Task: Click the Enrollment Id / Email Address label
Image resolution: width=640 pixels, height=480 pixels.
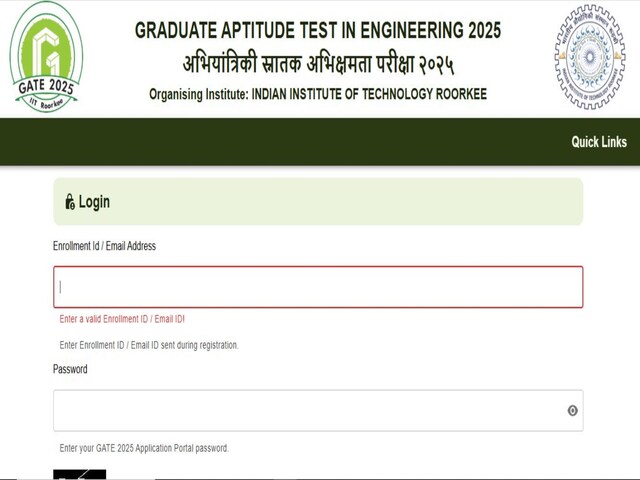Action: 104,246
